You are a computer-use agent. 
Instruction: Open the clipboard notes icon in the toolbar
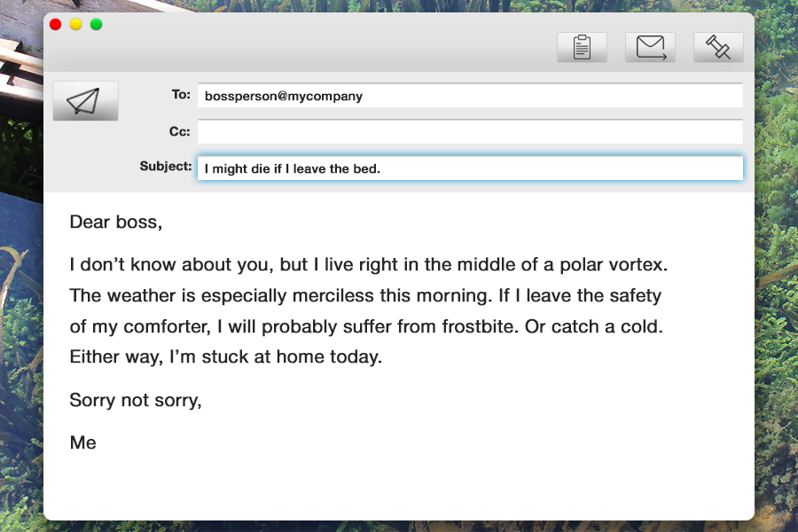coord(581,47)
